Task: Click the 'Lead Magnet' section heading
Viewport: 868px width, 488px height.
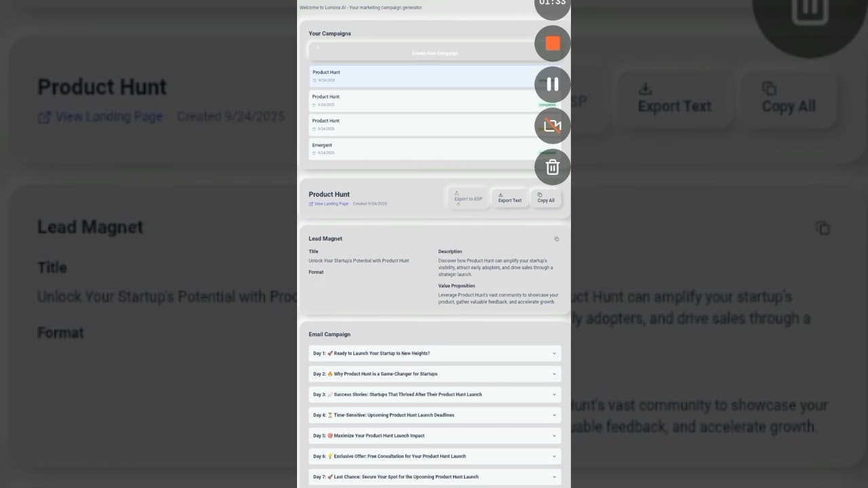Action: coord(325,239)
